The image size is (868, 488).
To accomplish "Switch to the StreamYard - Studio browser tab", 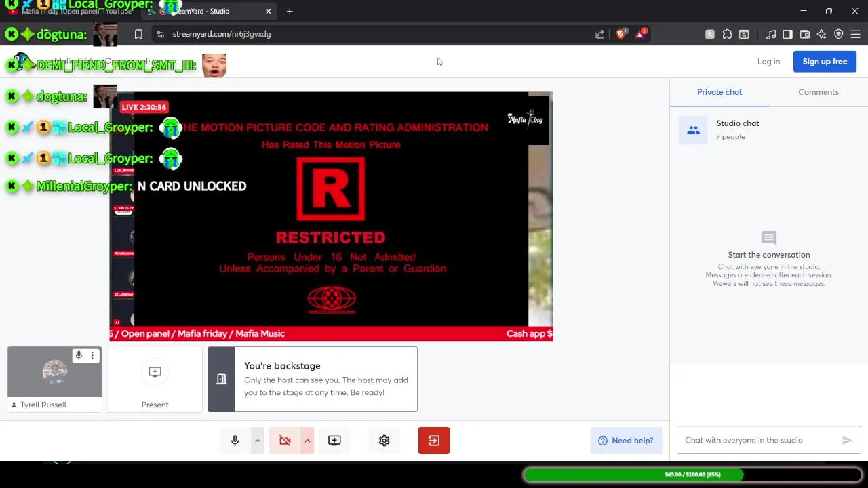I will (x=210, y=11).
